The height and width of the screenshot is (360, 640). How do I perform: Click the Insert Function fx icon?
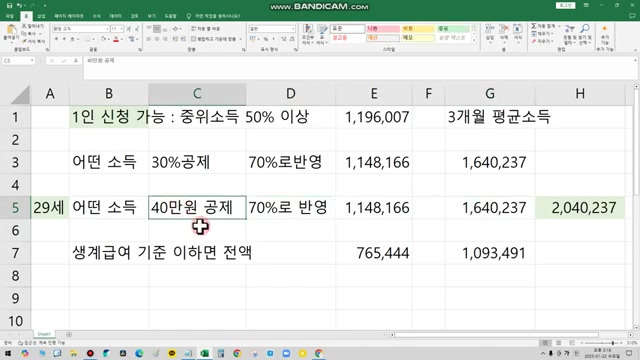pos(76,60)
